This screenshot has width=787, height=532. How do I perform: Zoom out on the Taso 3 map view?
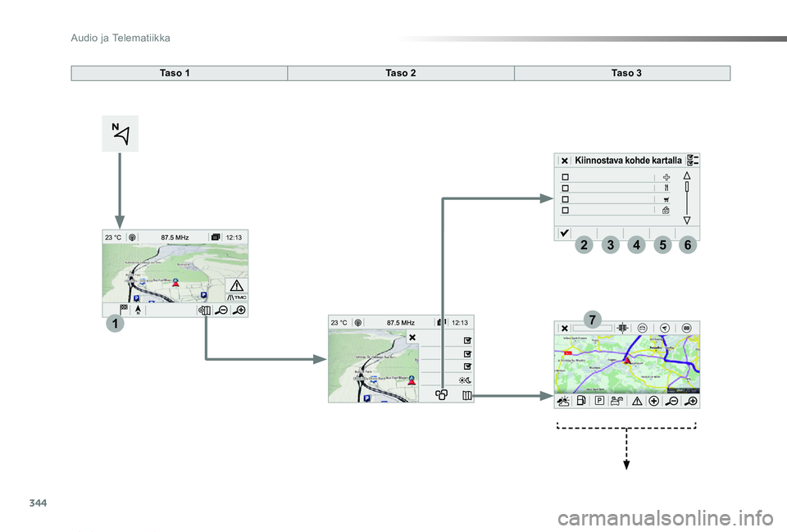pyautogui.click(x=671, y=401)
